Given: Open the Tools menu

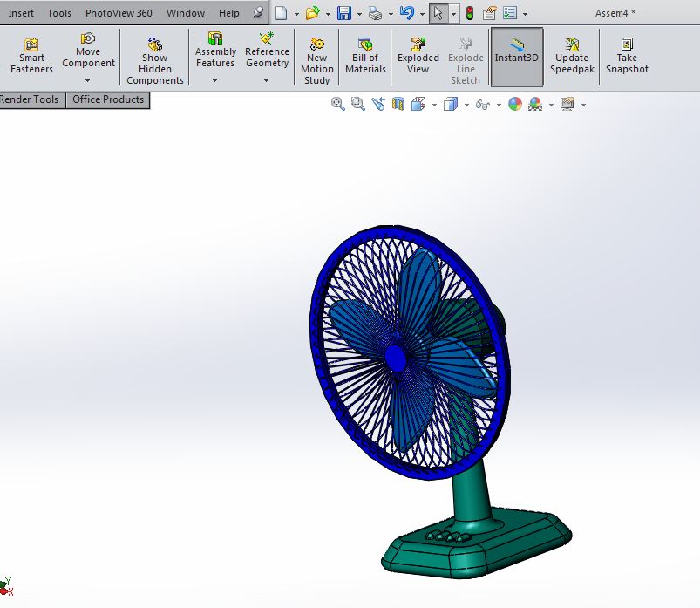Looking at the screenshot, I should pos(59,13).
